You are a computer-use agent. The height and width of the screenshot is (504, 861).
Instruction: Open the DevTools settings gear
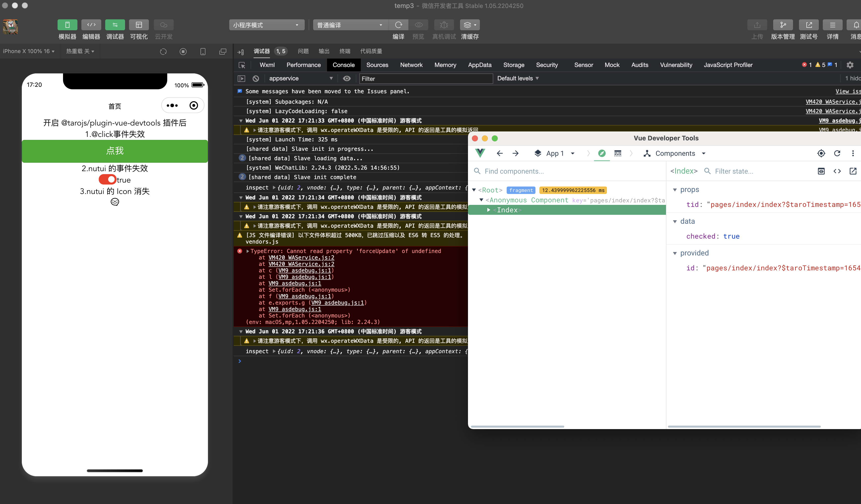[850, 65]
